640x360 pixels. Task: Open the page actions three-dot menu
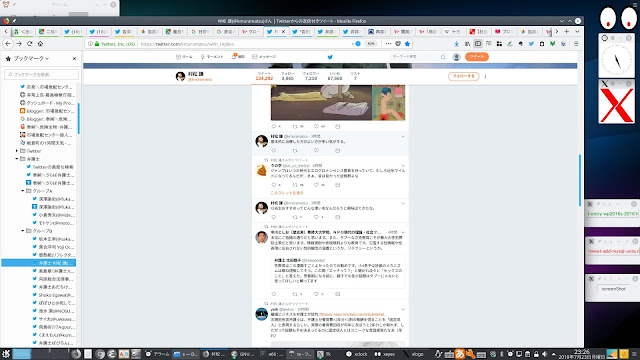click(x=388, y=44)
